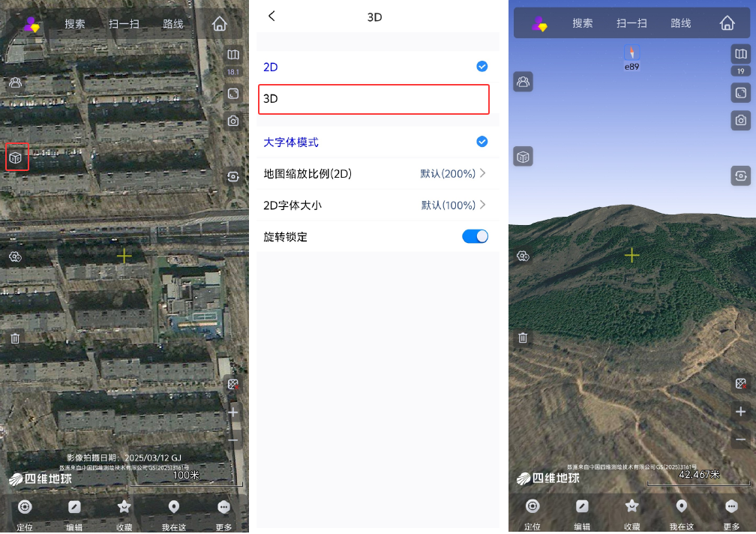Tap 更多 in right bottom bar
This screenshot has width=756, height=534.
pyautogui.click(x=731, y=514)
